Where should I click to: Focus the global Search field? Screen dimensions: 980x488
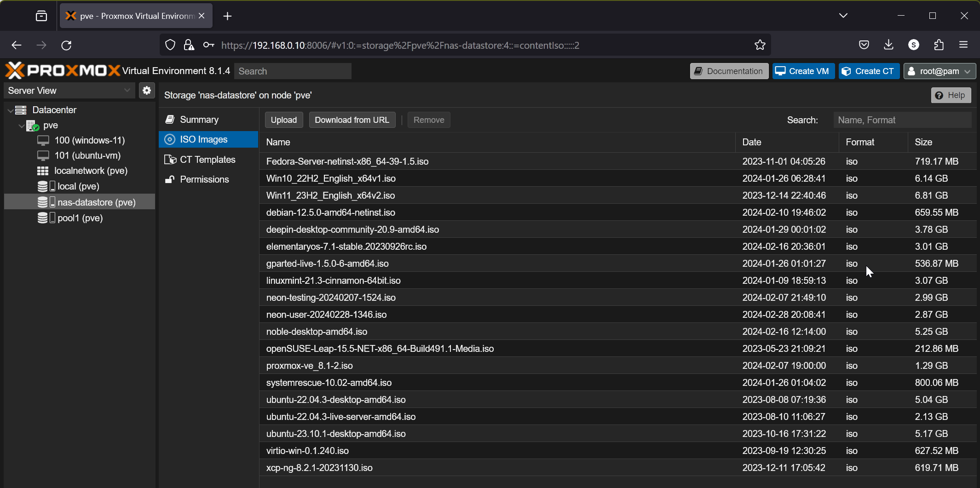pos(293,71)
